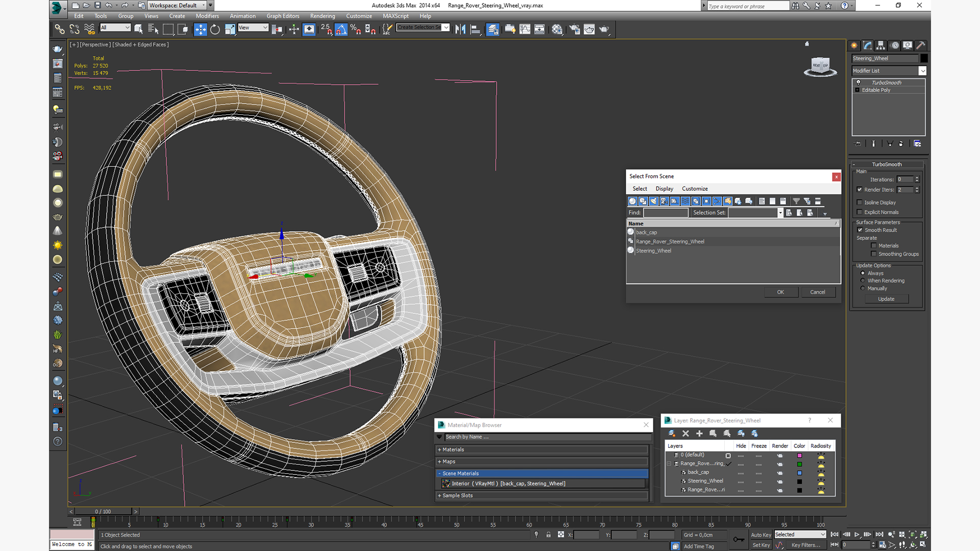Open Customize menu in Select From Scene
The height and width of the screenshot is (551, 980).
(x=695, y=189)
